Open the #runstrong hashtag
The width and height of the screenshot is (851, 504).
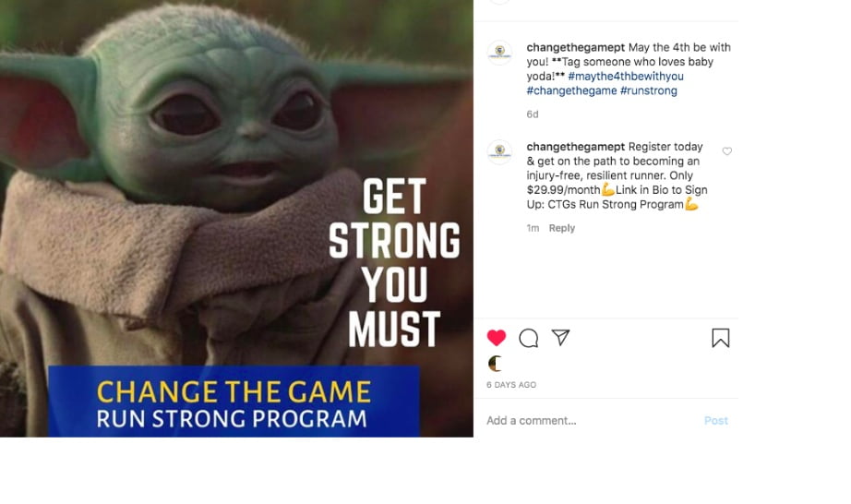pyautogui.click(x=649, y=90)
